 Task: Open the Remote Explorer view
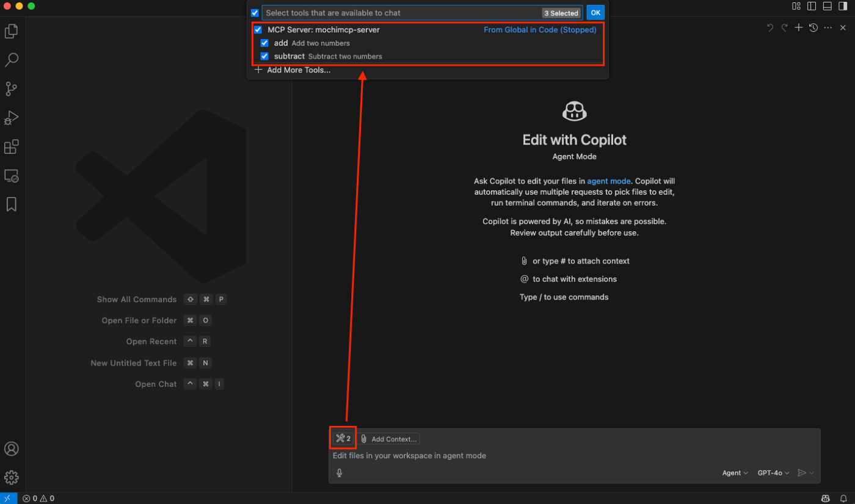11,176
